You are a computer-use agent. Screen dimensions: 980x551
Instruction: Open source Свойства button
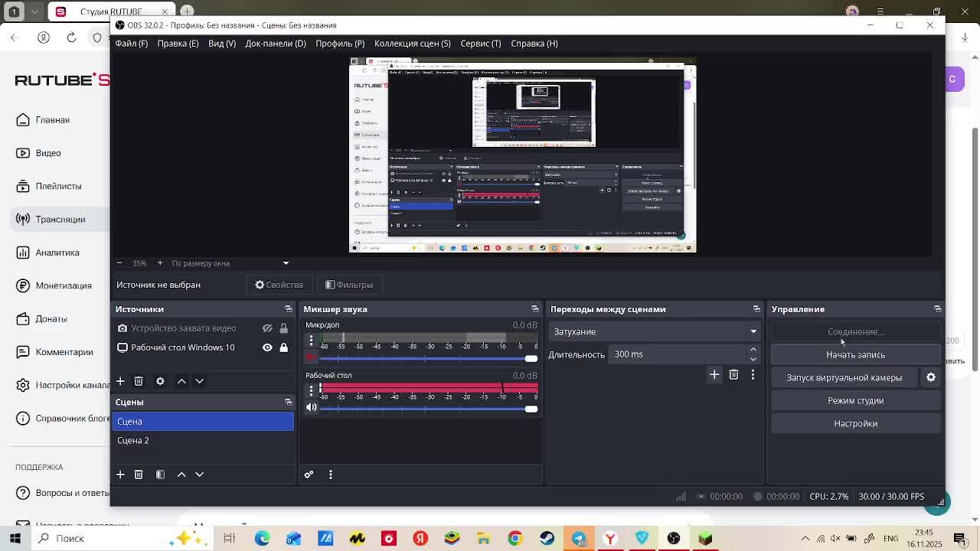pos(279,285)
